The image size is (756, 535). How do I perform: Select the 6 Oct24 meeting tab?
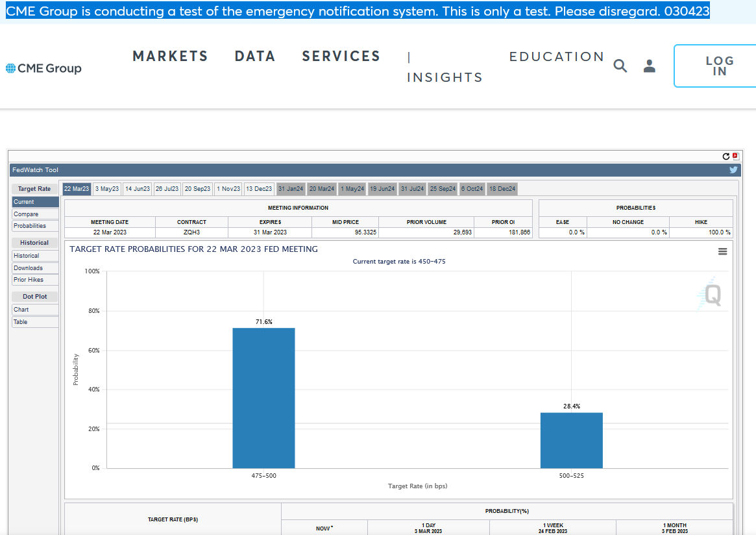(472, 189)
